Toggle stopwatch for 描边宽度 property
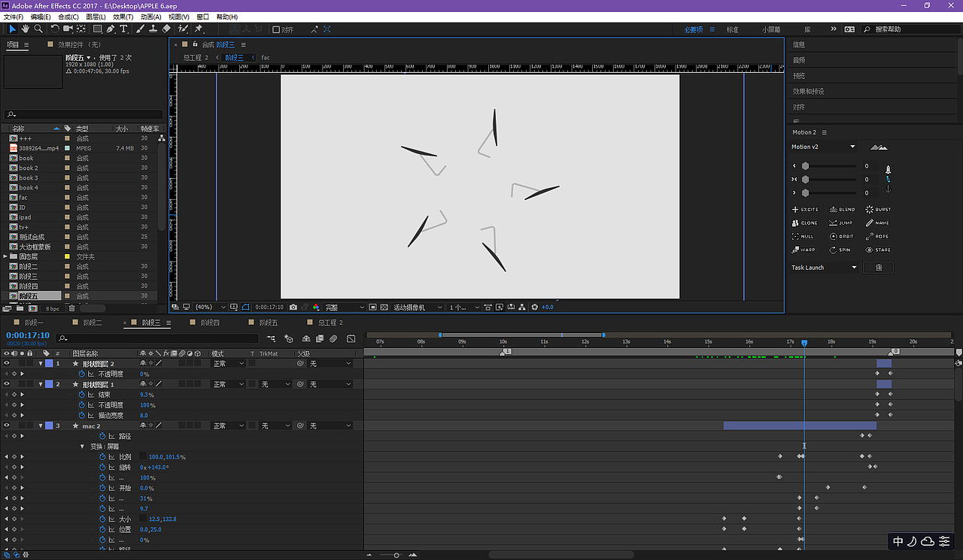The width and height of the screenshot is (963, 560). 81,416
